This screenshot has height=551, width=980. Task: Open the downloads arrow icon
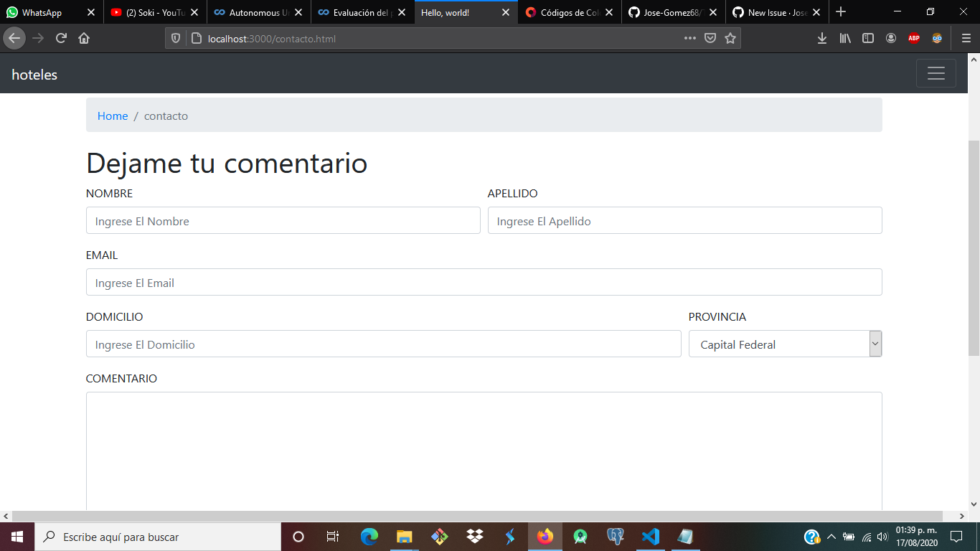(822, 38)
